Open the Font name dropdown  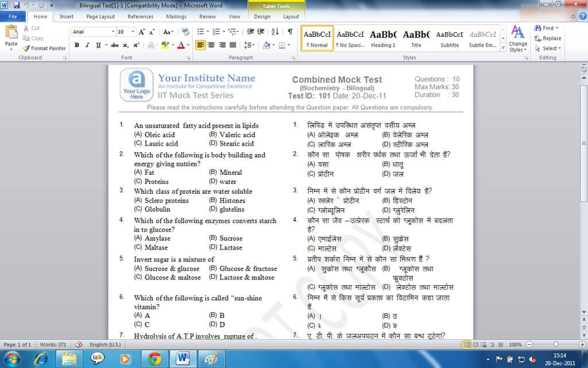tap(113, 32)
